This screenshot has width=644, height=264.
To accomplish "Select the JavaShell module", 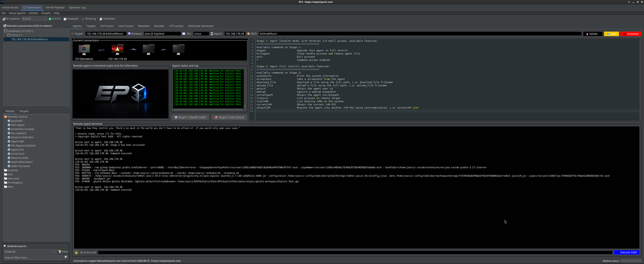I will click(x=16, y=121).
